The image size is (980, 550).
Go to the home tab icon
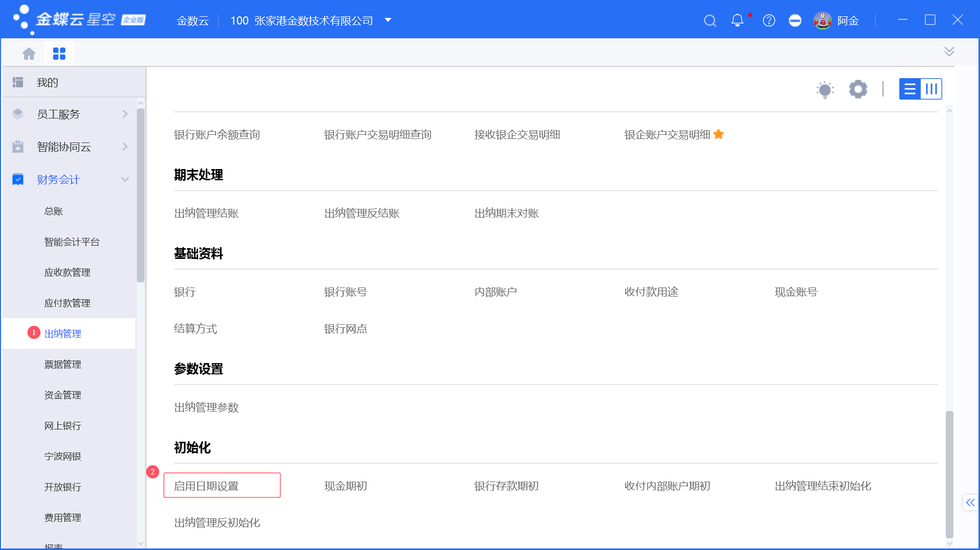click(x=29, y=54)
